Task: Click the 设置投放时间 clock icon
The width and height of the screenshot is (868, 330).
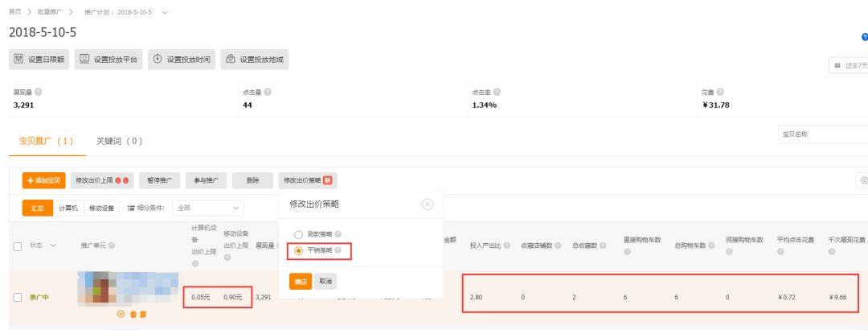Action: tap(158, 59)
